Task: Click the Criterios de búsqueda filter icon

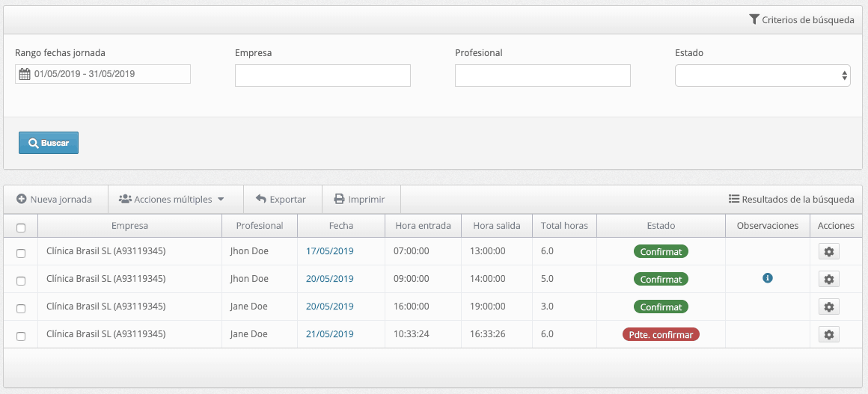Action: [754, 19]
